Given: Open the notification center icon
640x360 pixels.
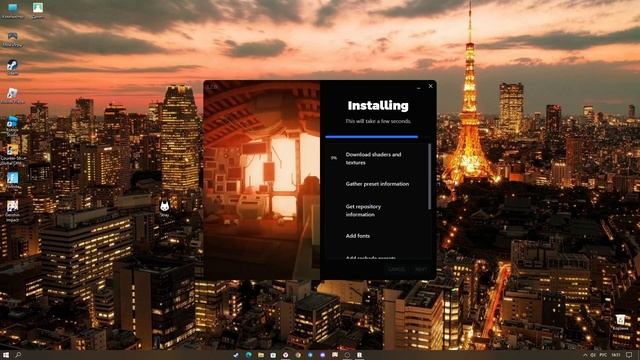Looking at the screenshot, I should [x=629, y=356].
